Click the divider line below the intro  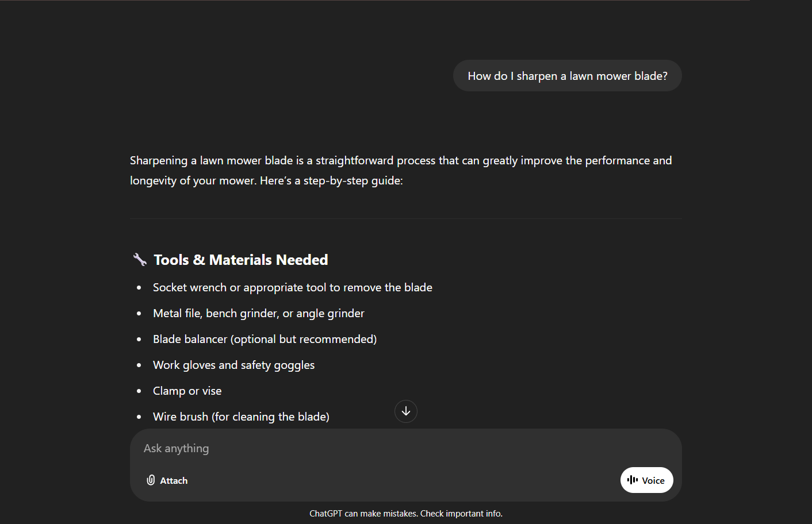(x=406, y=218)
